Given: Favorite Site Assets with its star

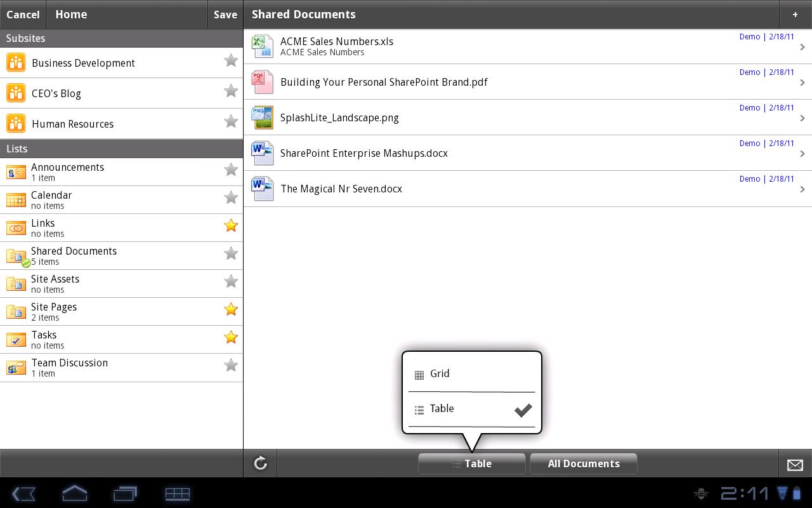Looking at the screenshot, I should (231, 281).
